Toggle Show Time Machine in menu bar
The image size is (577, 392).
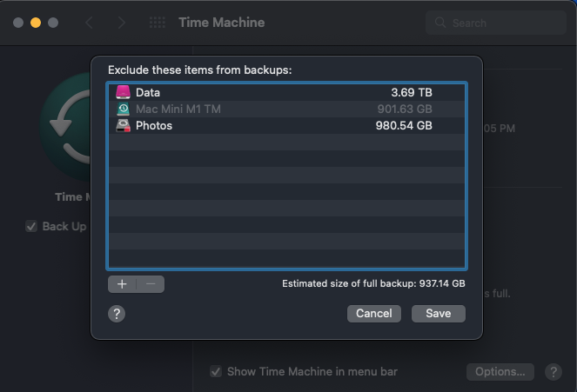coord(216,372)
